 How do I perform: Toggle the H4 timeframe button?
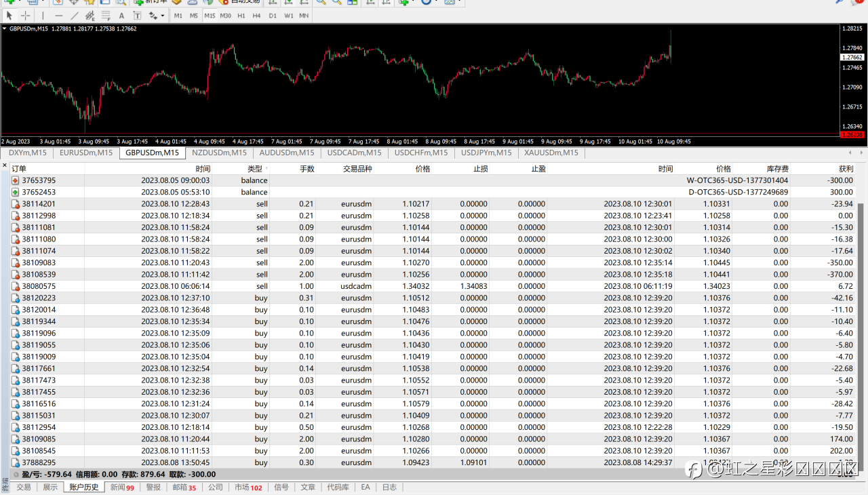[x=256, y=16]
